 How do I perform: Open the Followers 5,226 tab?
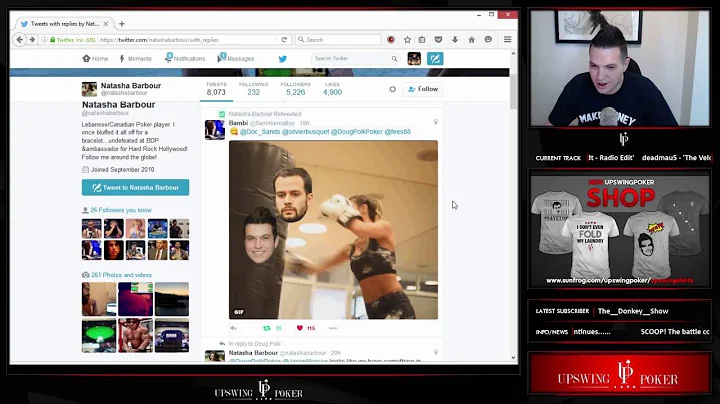point(296,89)
